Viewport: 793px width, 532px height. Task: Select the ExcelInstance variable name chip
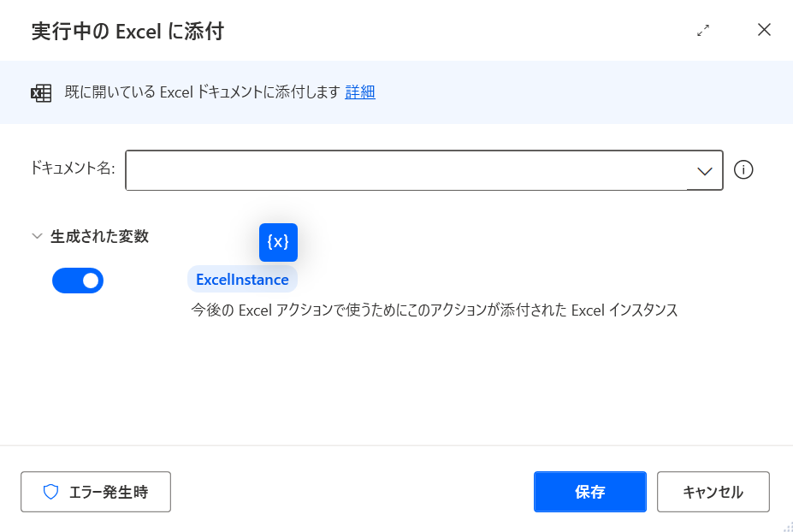[242, 280]
